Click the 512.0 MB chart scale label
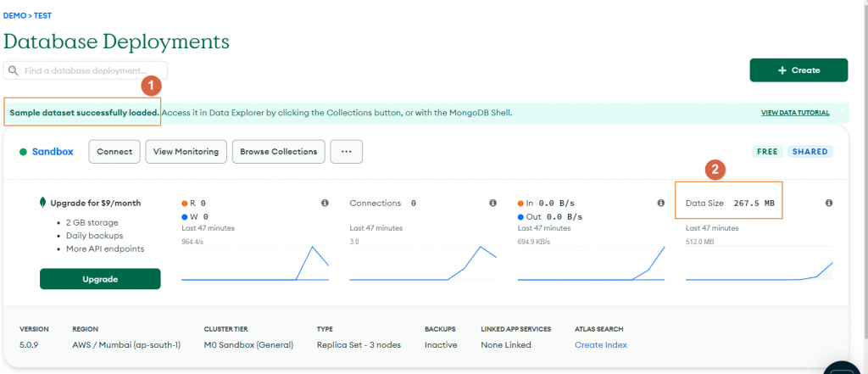The image size is (868, 374). pyautogui.click(x=700, y=242)
